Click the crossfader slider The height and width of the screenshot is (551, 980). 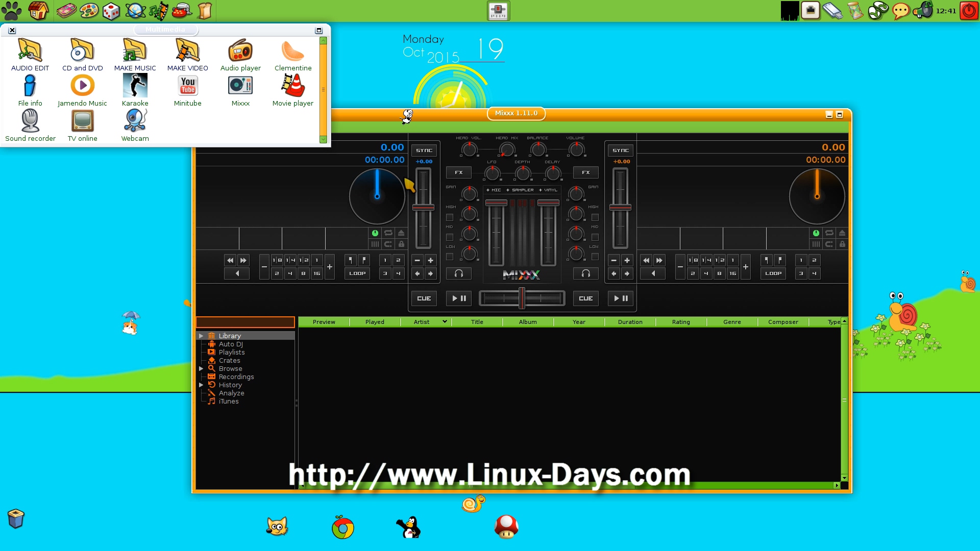coord(522,298)
